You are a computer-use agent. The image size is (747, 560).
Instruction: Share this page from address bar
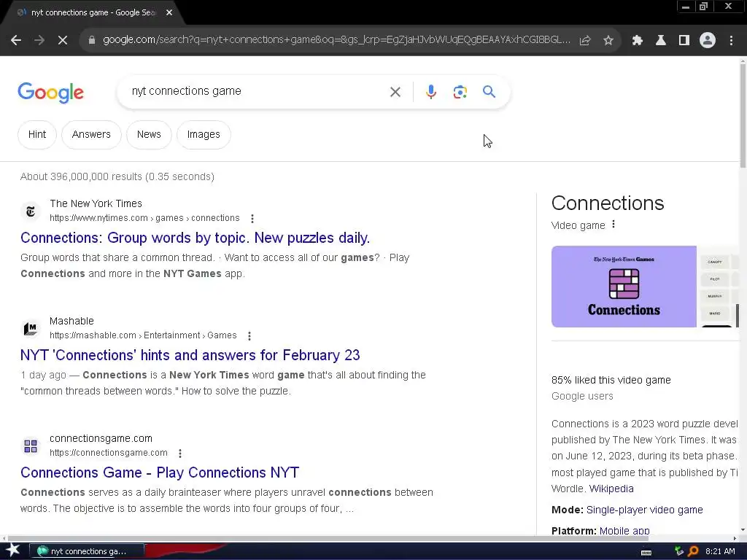(585, 41)
